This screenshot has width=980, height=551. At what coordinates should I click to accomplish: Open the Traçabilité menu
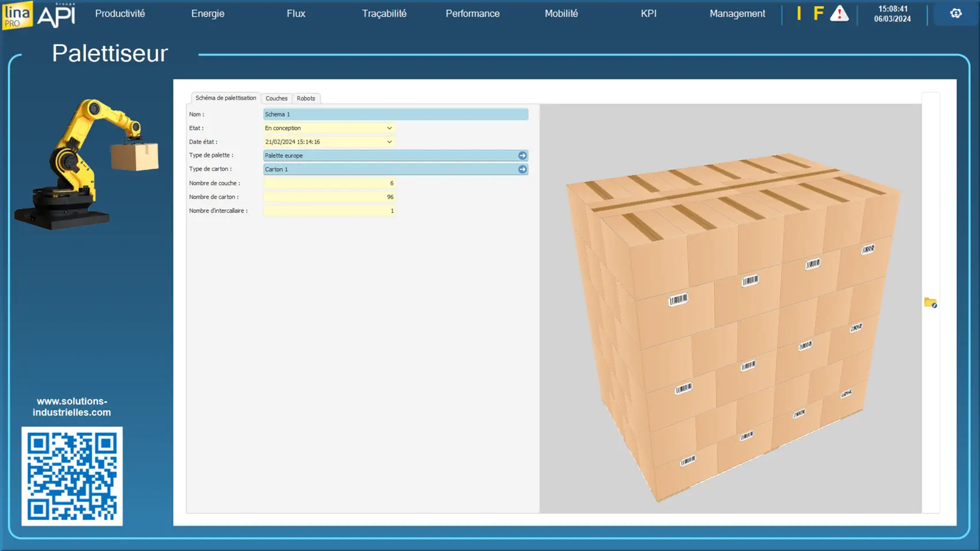tap(384, 13)
